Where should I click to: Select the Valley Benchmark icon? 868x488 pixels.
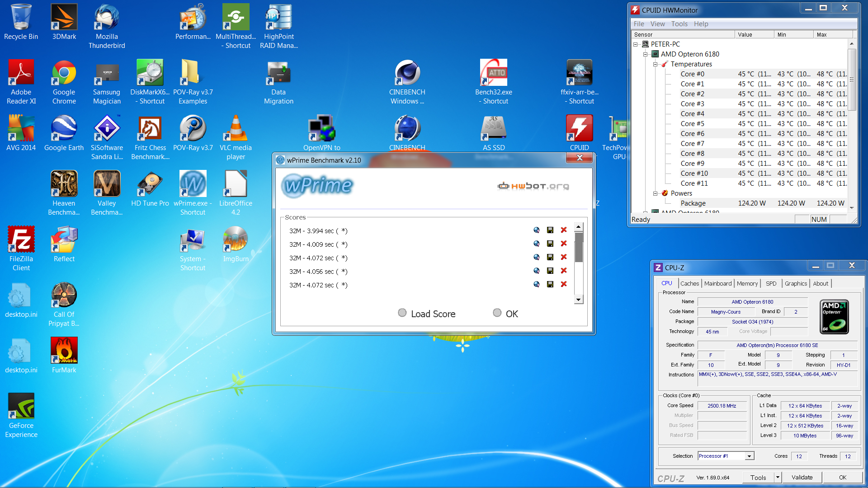point(107,193)
